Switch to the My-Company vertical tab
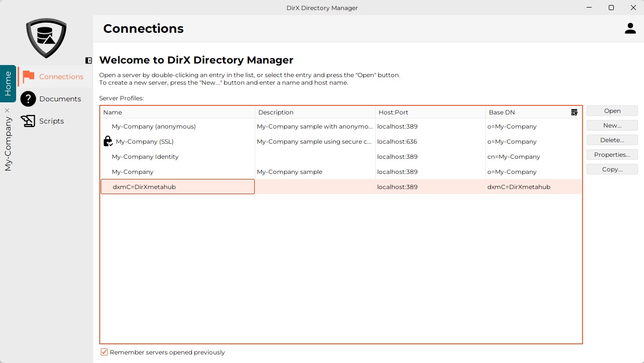 [8, 144]
